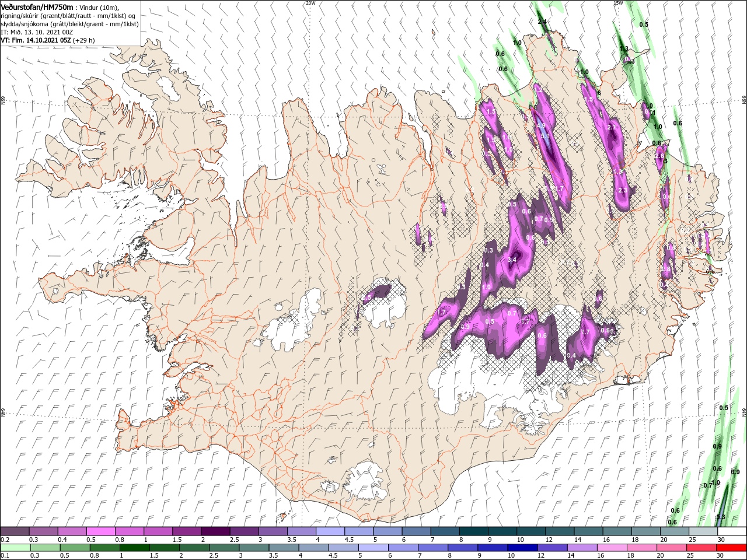
Task: Select the purple 1.5 snow legend swatch
Action: point(186,531)
